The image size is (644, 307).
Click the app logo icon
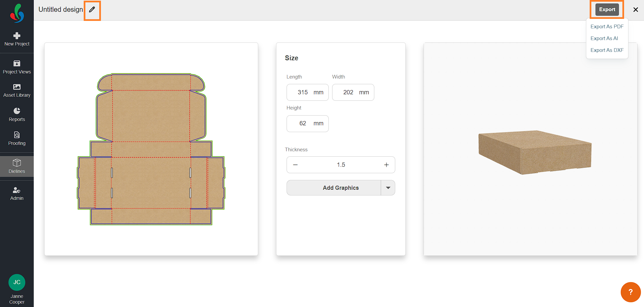click(x=17, y=13)
